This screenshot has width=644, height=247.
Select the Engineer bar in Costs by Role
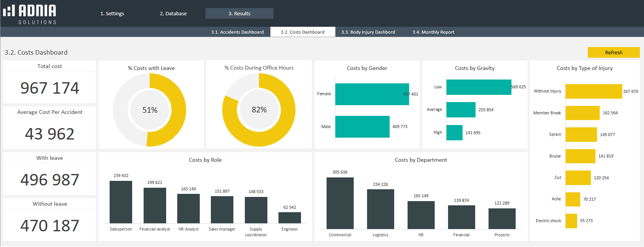point(290,218)
